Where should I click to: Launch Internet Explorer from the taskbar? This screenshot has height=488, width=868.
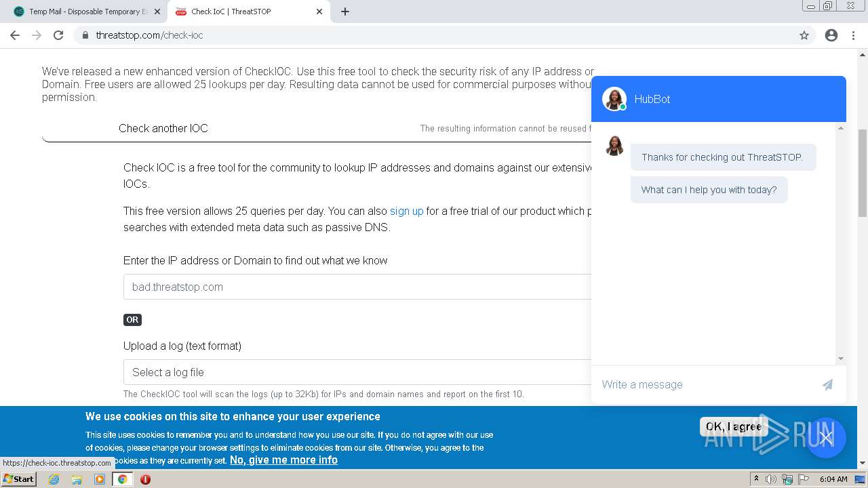coord(54,479)
